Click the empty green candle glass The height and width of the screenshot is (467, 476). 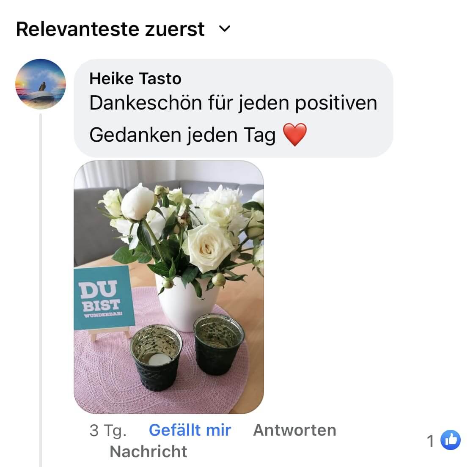(219, 344)
